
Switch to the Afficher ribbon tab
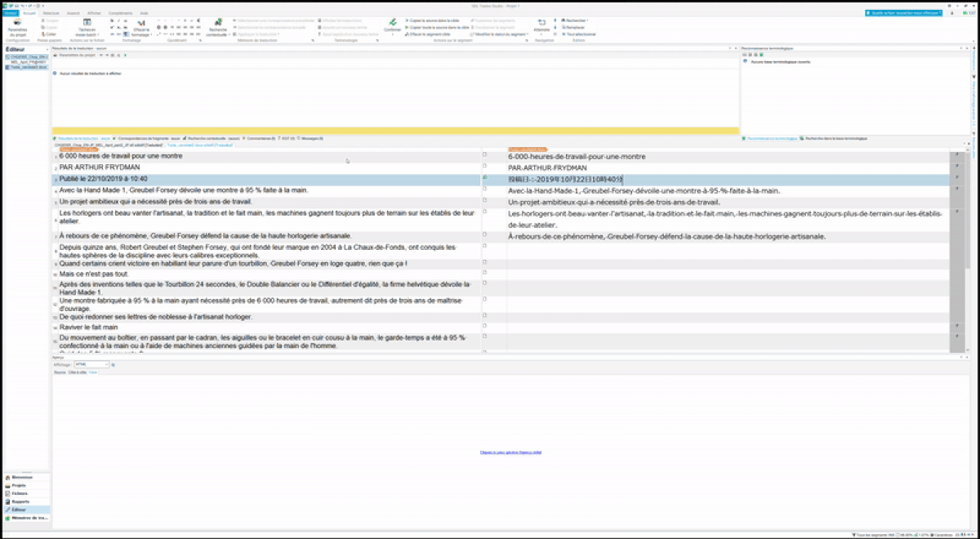point(94,13)
